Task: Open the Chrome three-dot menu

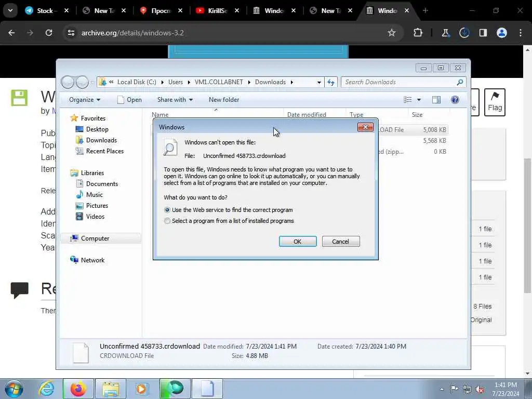Action: [521, 33]
